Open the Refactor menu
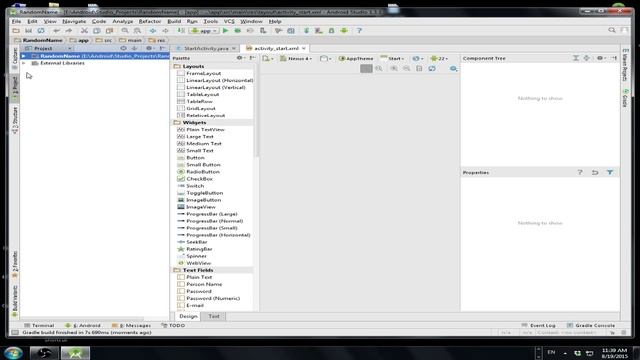The height and width of the screenshot is (360, 640). point(150,21)
